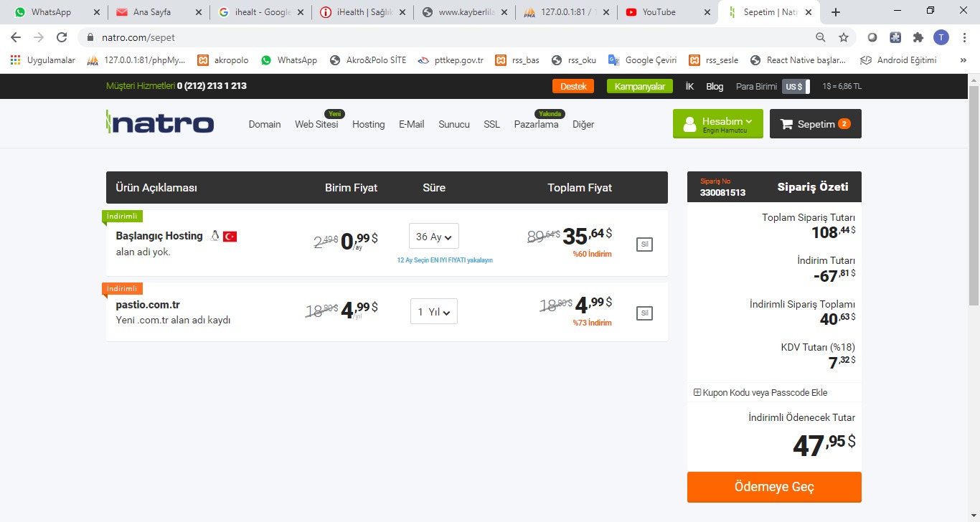The width and height of the screenshot is (980, 522).
Task: Open the Uygulamalar apps grid icon
Action: pyautogui.click(x=16, y=60)
